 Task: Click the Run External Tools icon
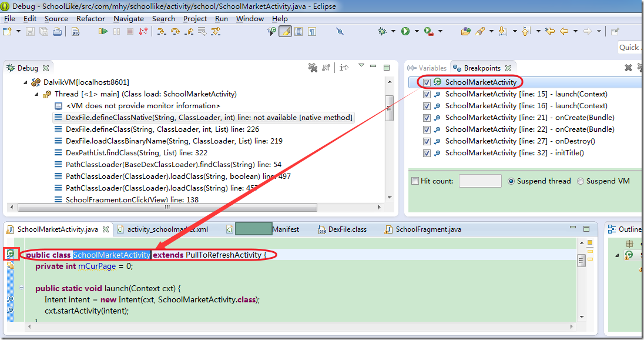tap(429, 31)
